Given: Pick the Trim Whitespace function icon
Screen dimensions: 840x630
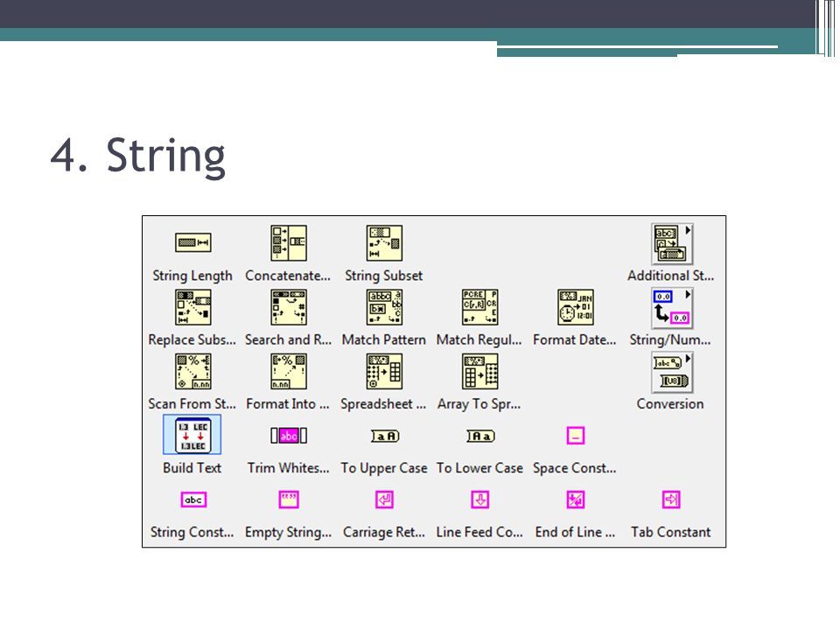Looking at the screenshot, I should (288, 436).
